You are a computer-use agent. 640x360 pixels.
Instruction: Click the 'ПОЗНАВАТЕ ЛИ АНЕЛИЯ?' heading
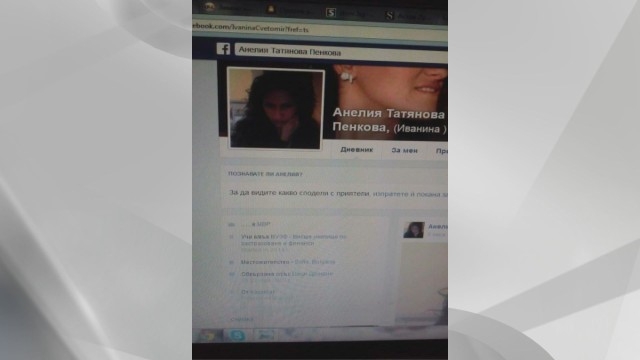(265, 174)
